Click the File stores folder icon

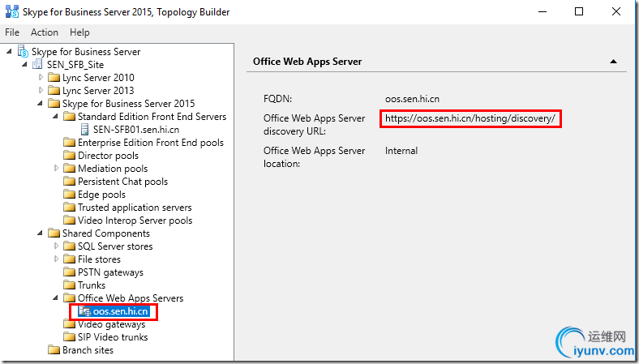click(69, 259)
